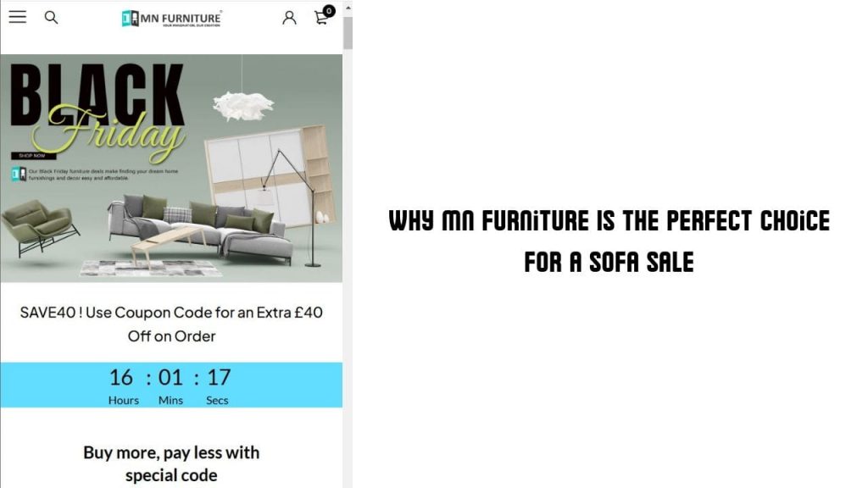View the shopping cart icon
The height and width of the screenshot is (488, 868).
(321, 19)
